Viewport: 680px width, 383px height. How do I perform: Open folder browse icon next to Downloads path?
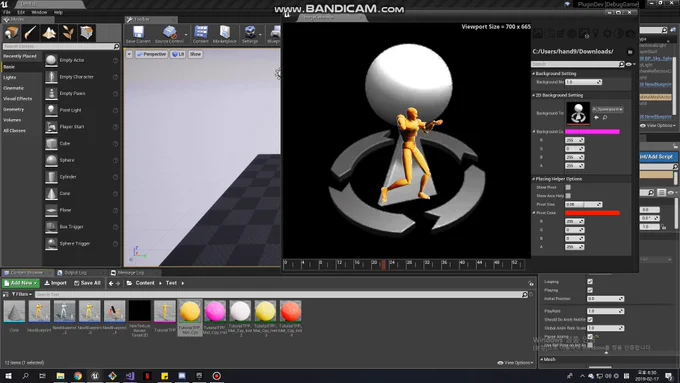(x=630, y=52)
